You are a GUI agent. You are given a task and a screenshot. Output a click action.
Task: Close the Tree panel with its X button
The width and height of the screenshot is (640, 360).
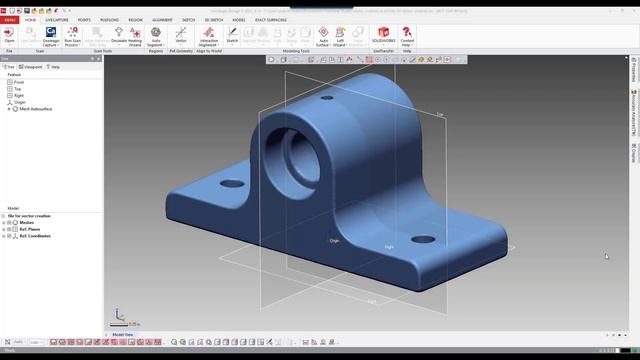[98, 59]
